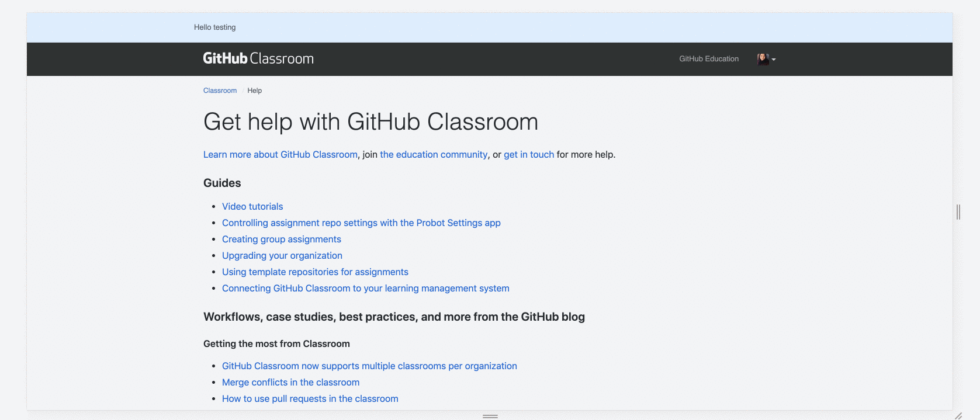Open Using template repositories for assignments

point(315,272)
